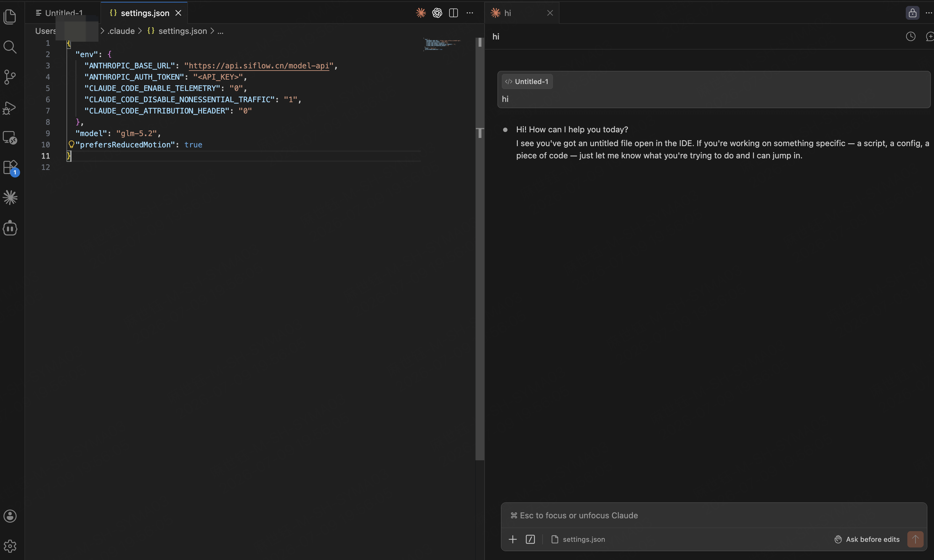Click "ANTHROPIC_AUTH_TOKEN" key on line 4
Screen dimensions: 934x560
134,77
